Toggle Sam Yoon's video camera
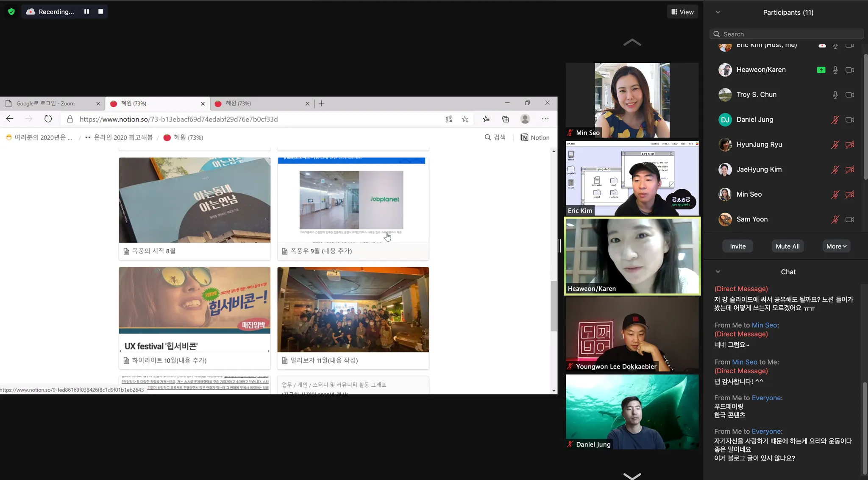 point(850,219)
